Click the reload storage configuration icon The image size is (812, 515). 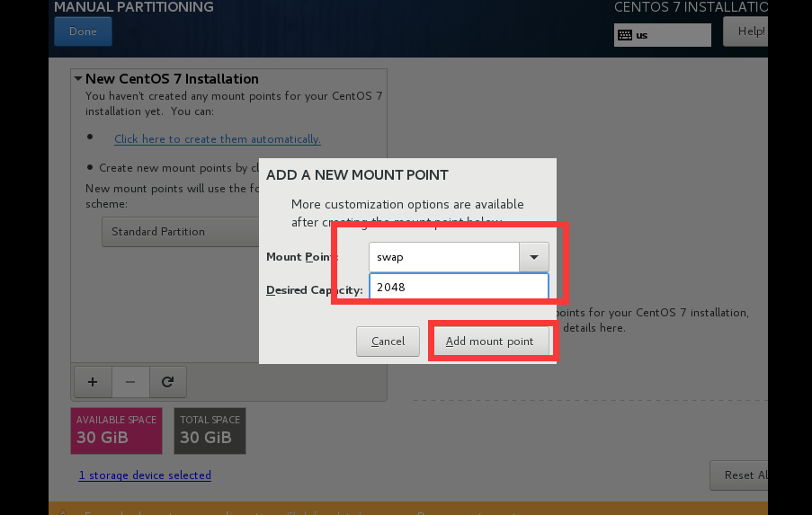167,382
